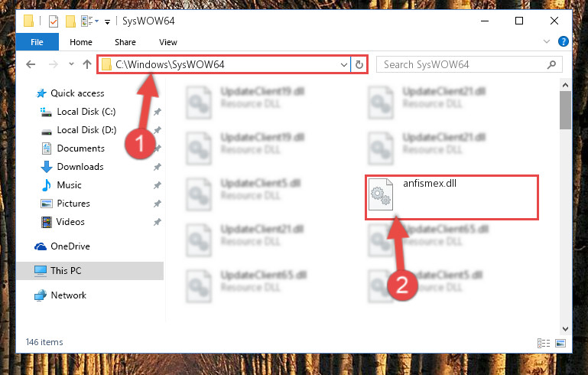Image resolution: width=588 pixels, height=375 pixels.
Task: Open the File menu tab
Action: click(37, 42)
